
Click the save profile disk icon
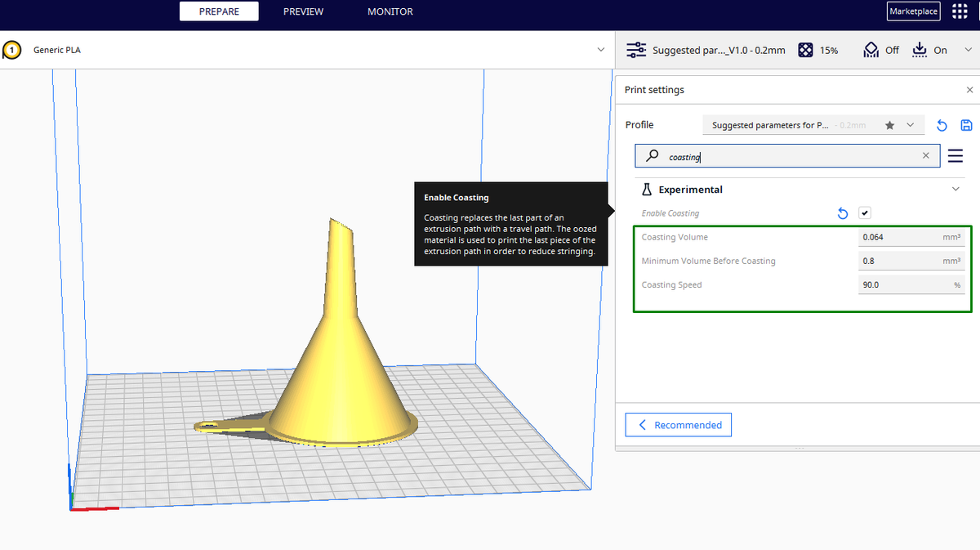click(x=967, y=124)
